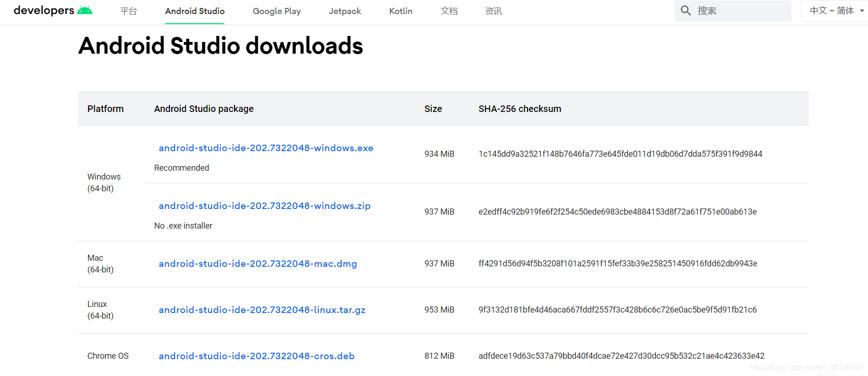This screenshot has height=376, width=868.
Task: Download android-studio-ide windows.exe installer
Action: 266,148
